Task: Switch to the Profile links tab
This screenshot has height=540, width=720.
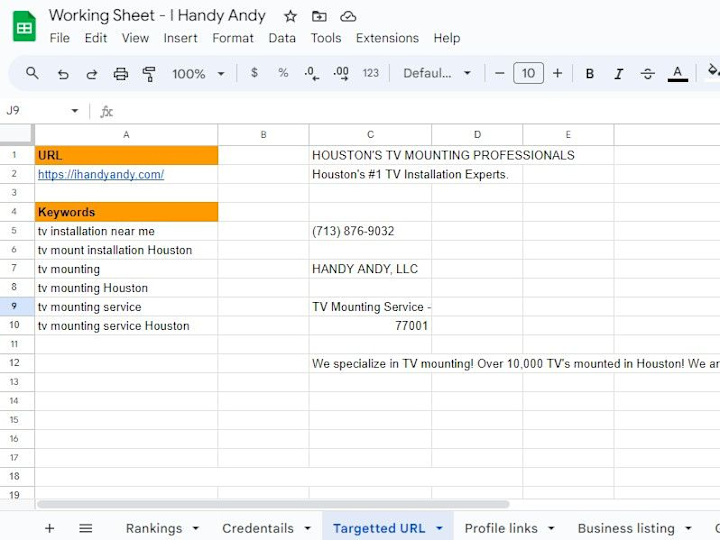Action: pyautogui.click(x=501, y=529)
